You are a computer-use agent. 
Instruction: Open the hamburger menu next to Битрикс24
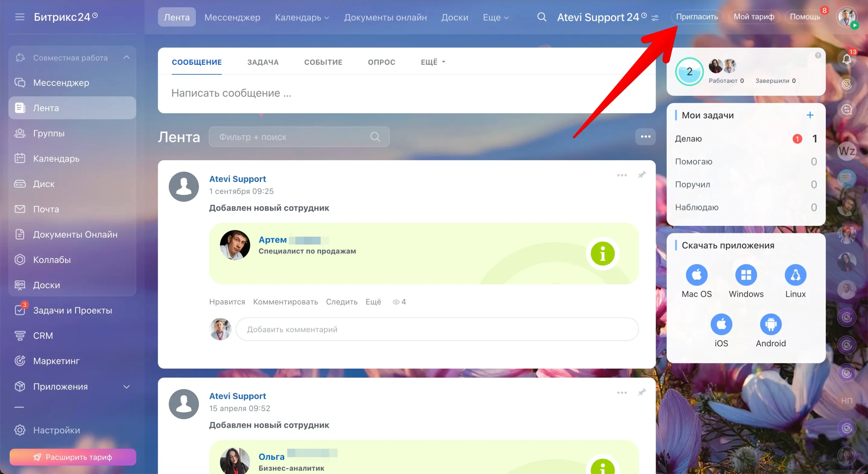20,17
